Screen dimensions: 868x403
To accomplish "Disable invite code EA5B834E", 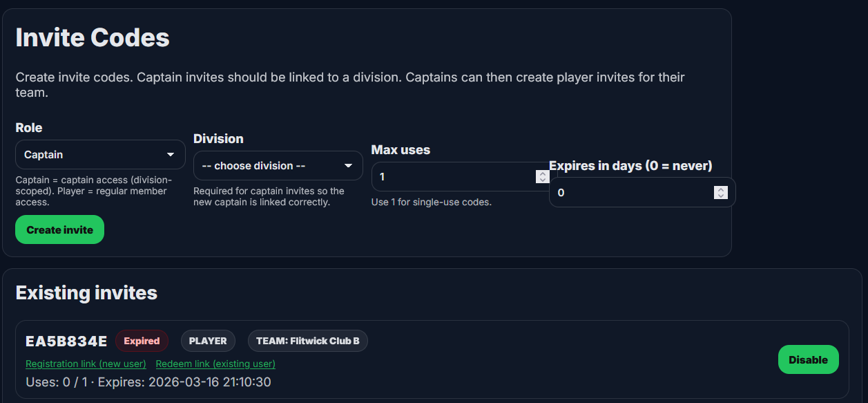I will 808,359.
